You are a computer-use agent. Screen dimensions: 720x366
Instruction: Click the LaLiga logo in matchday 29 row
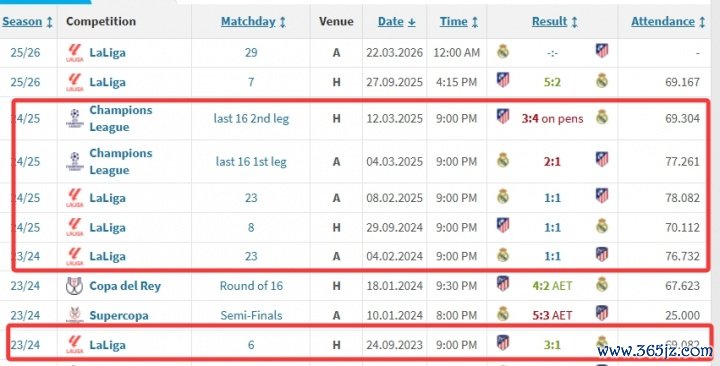point(74,52)
